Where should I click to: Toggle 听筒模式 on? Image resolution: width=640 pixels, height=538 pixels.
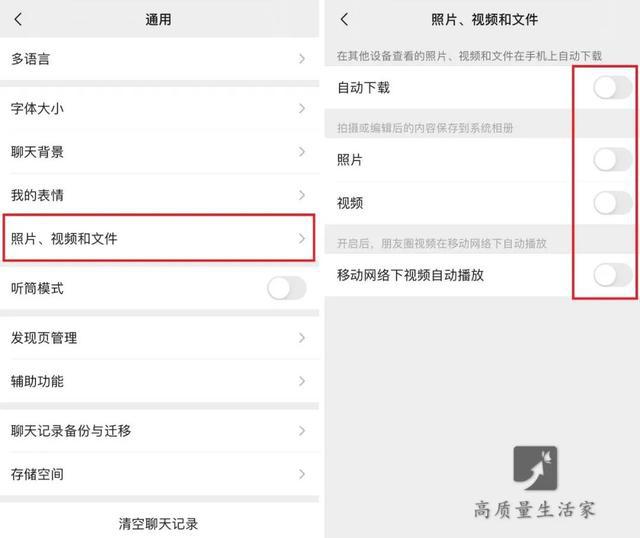tap(287, 288)
